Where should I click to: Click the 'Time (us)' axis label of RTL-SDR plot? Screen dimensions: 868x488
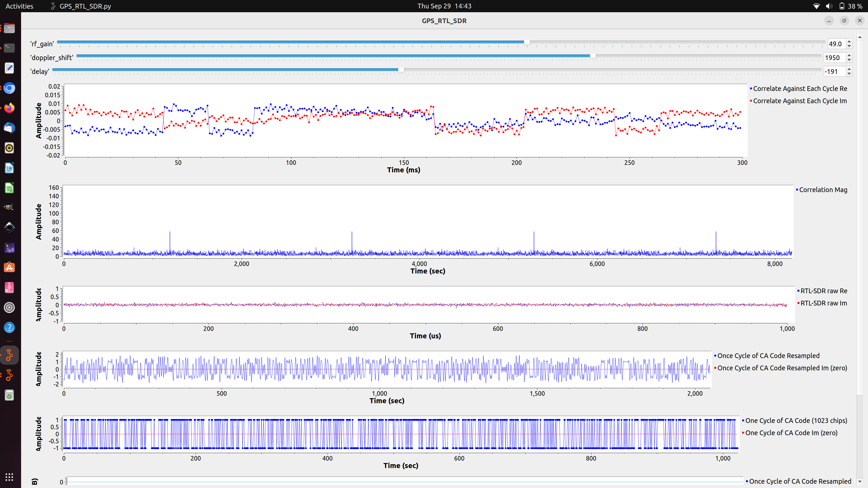tap(425, 336)
